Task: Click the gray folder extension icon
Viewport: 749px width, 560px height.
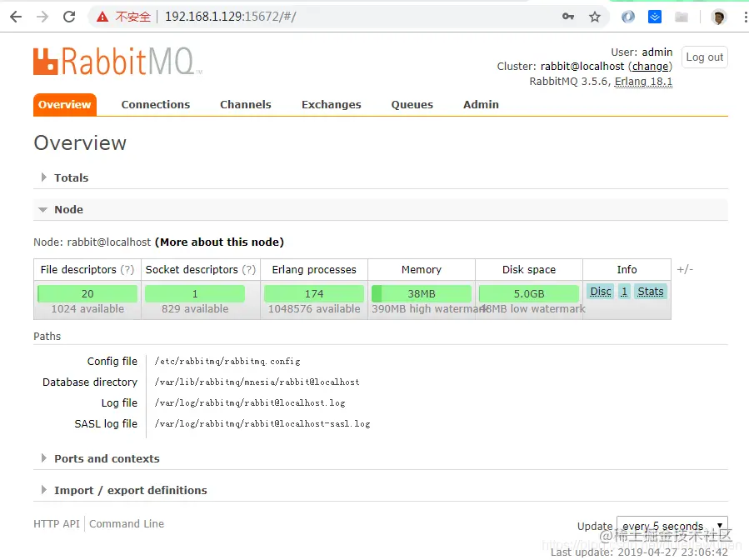Action: [x=682, y=17]
